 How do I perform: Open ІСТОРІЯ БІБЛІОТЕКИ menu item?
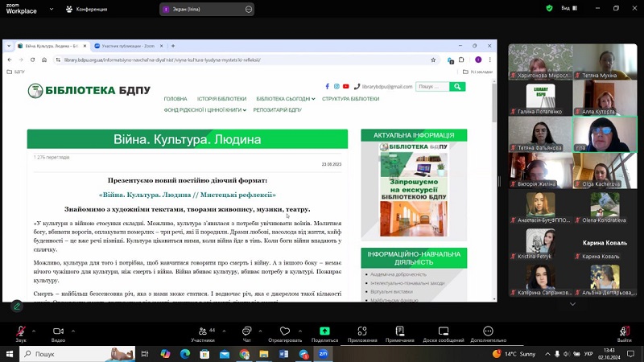222,99
